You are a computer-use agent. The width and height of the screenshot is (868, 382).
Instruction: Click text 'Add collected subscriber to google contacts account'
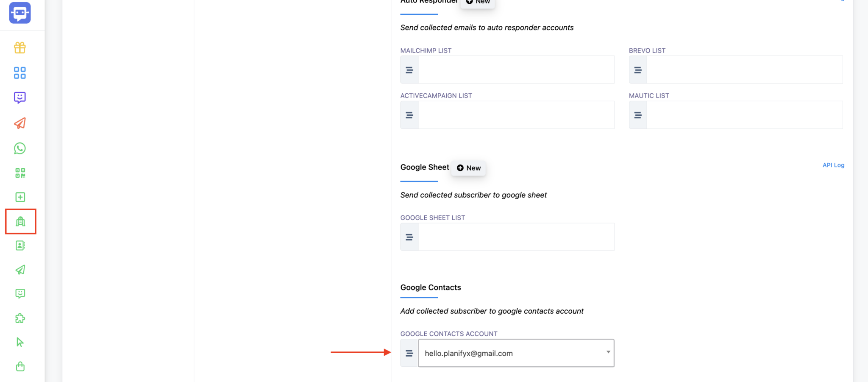tap(492, 311)
